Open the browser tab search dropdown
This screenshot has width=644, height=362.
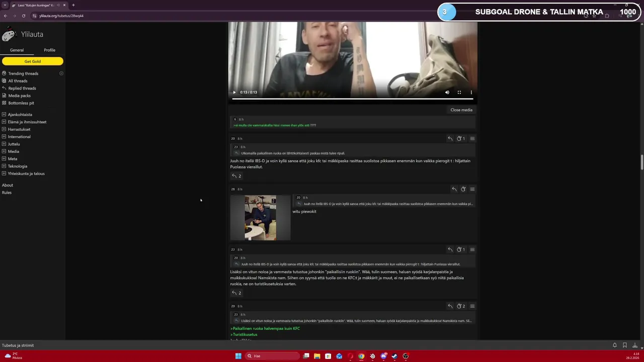click(x=5, y=5)
